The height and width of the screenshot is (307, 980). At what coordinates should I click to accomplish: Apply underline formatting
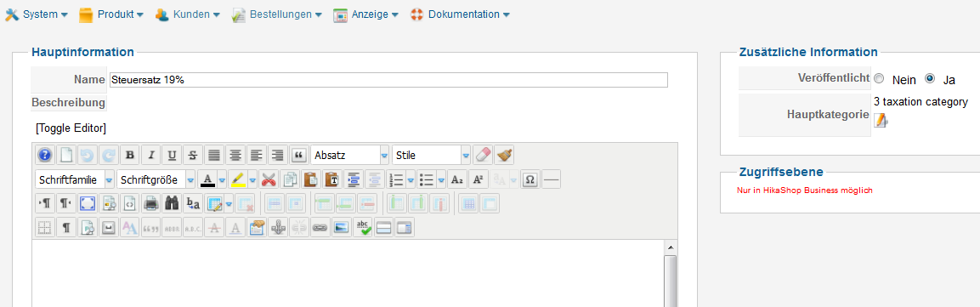pos(173,155)
